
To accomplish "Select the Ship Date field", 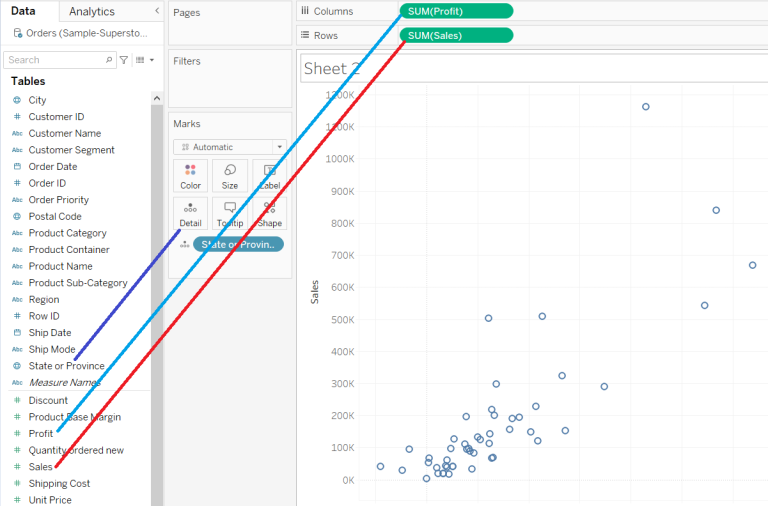I will point(50,333).
